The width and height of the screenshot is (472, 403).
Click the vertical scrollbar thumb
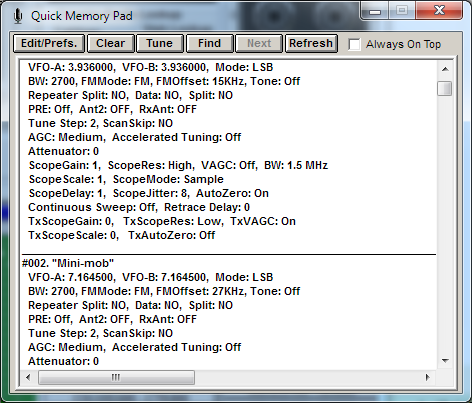click(x=445, y=88)
